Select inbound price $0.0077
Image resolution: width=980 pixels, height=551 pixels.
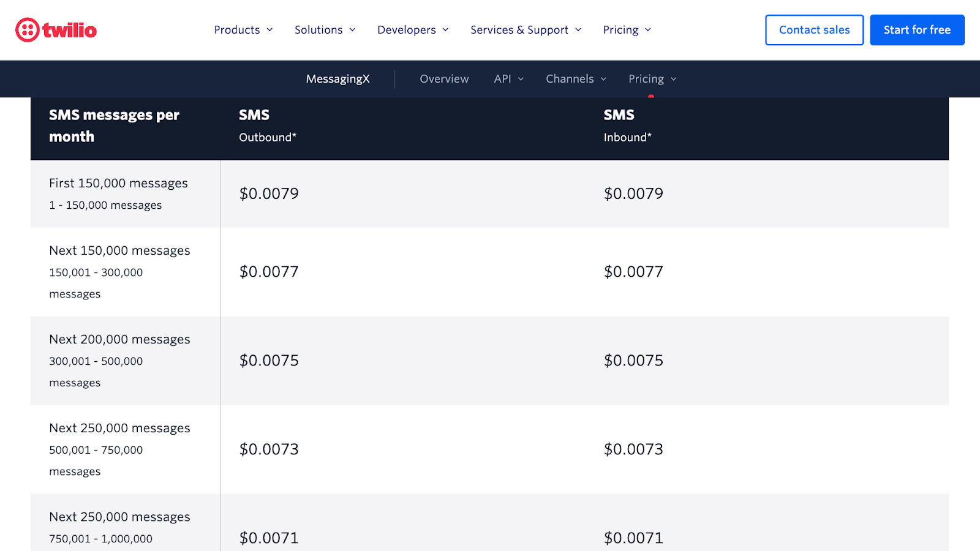click(x=633, y=272)
